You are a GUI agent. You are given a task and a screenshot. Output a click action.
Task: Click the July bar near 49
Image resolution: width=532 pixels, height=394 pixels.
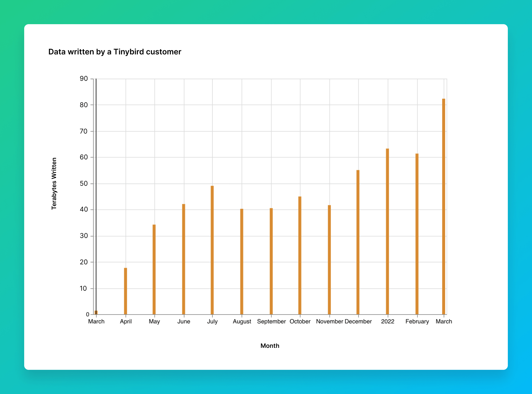(212, 250)
